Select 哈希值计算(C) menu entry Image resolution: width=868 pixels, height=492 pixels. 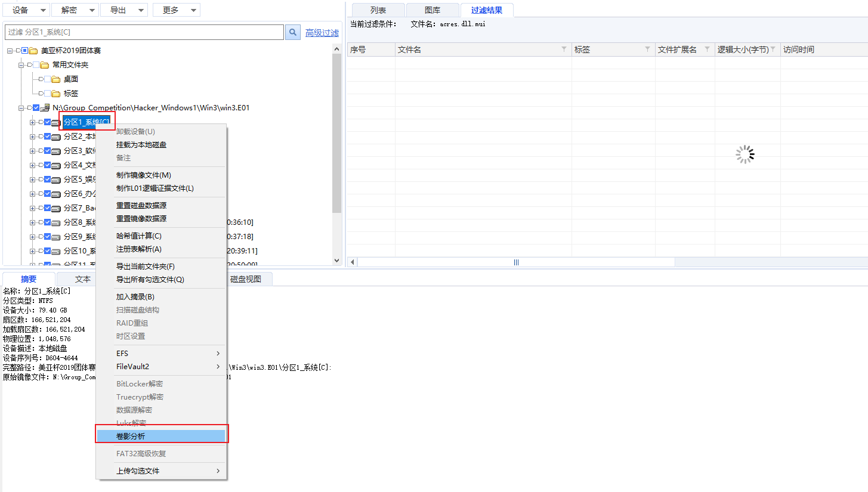[161, 236]
